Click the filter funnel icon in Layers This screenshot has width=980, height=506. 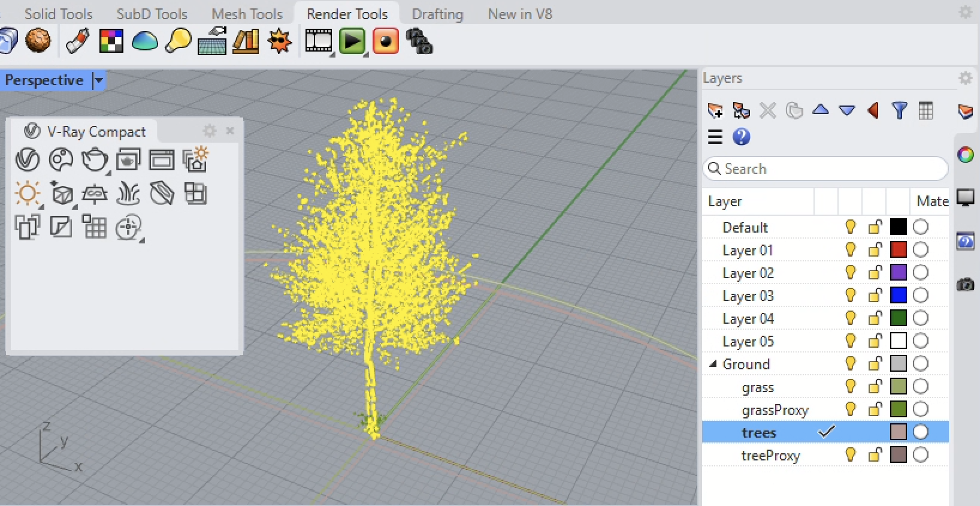(x=899, y=111)
